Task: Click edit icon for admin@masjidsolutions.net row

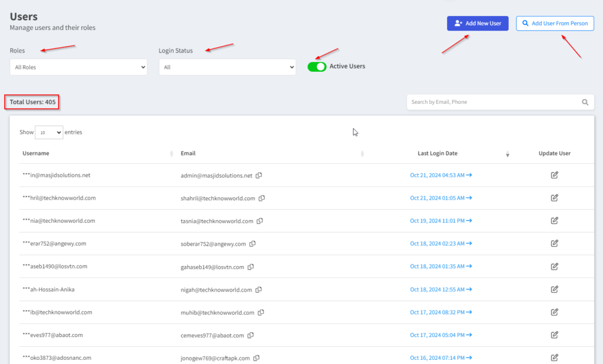Action: 554,175
